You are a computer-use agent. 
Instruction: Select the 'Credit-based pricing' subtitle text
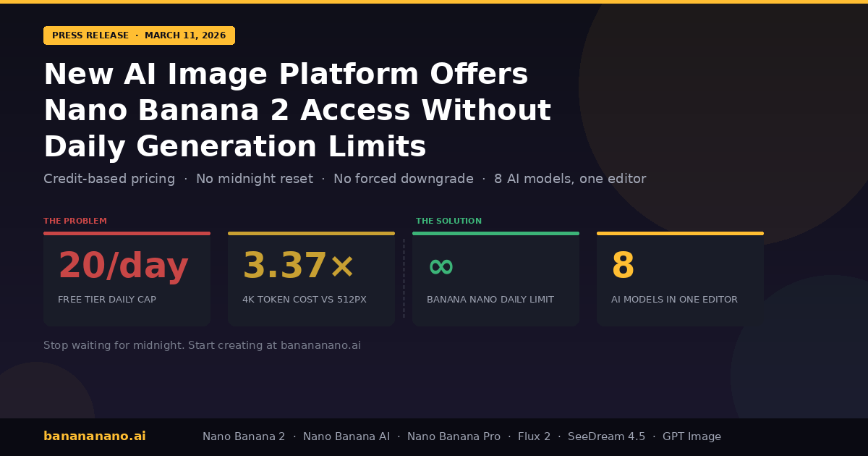[109, 179]
